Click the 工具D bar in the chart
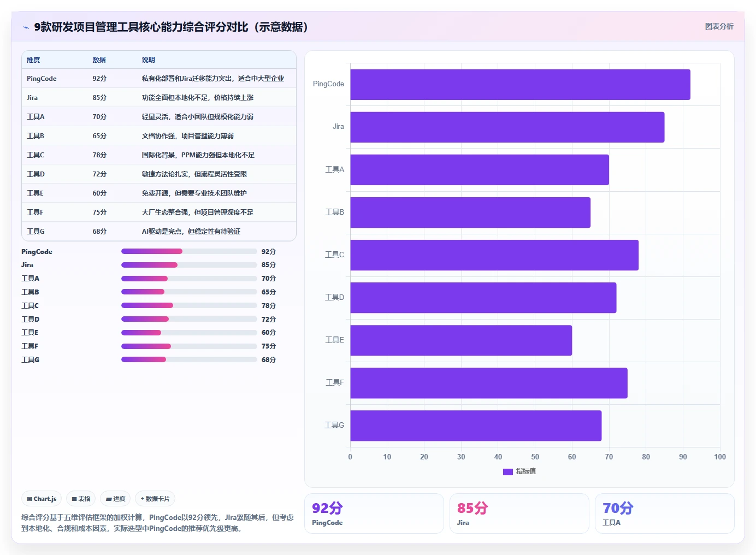 click(x=483, y=298)
